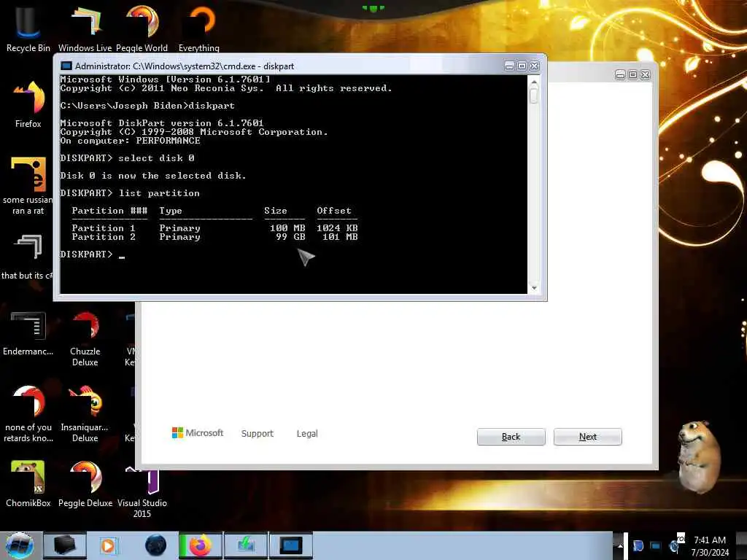
Task: Close the background setup window
Action: [x=646, y=75]
